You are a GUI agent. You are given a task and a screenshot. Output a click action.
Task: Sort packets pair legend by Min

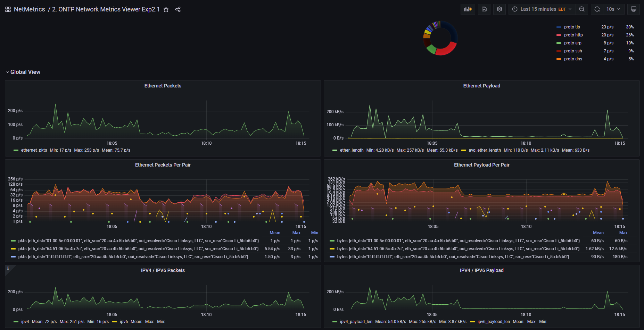pos(314,233)
